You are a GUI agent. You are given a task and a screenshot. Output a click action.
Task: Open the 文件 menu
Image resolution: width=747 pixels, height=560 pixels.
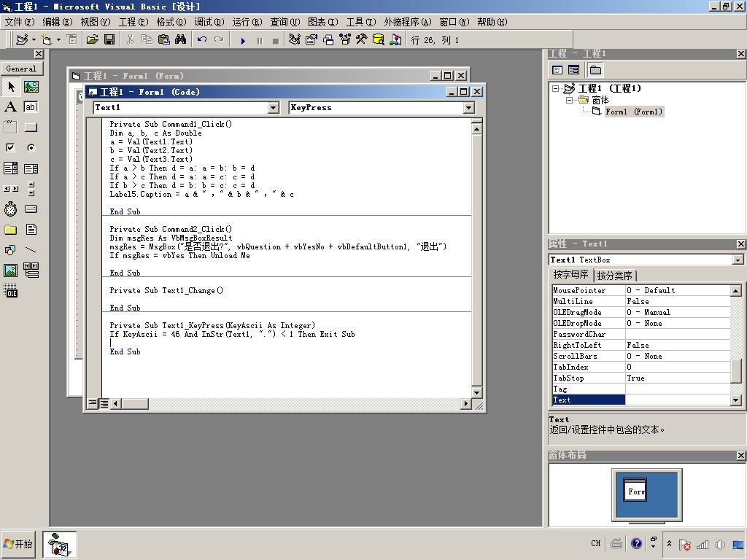(x=20, y=22)
